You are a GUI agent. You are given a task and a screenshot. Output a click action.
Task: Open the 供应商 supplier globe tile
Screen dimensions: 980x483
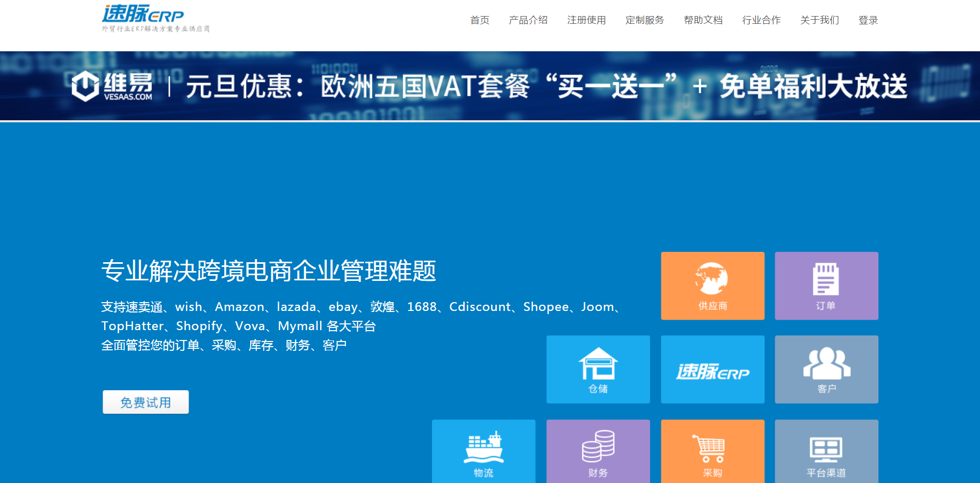coord(712,286)
